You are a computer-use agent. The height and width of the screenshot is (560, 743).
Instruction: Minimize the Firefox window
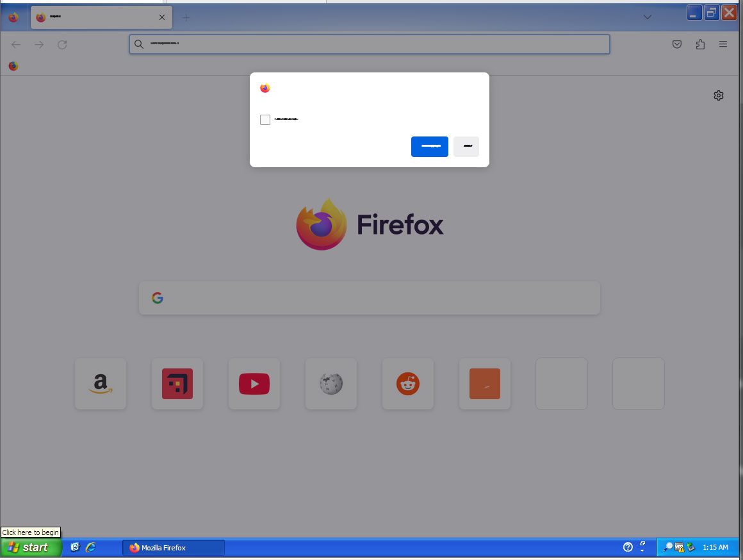pyautogui.click(x=694, y=13)
